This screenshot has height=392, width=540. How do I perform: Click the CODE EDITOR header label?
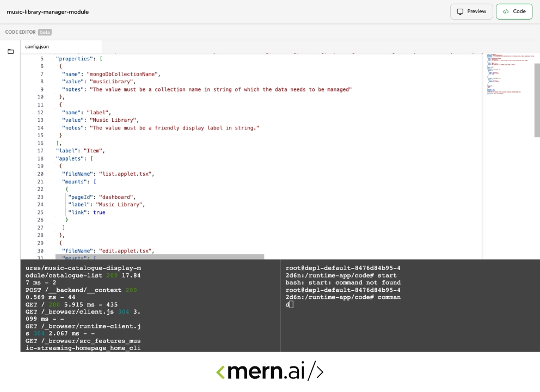[21, 32]
